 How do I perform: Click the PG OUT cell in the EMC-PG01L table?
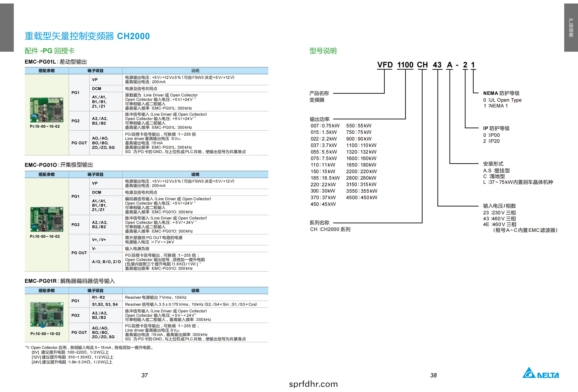[x=79, y=143]
